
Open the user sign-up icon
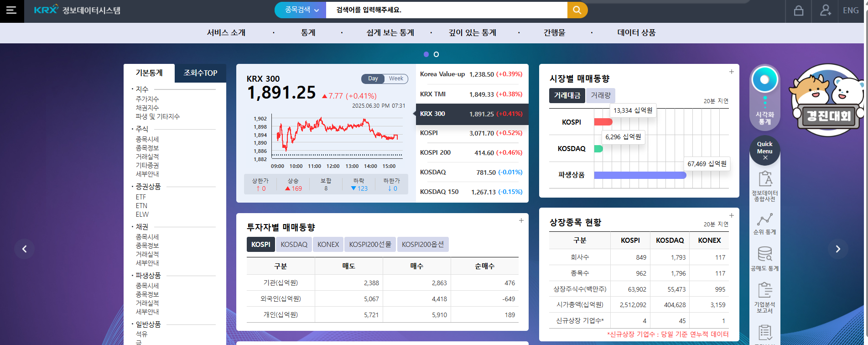pos(826,10)
